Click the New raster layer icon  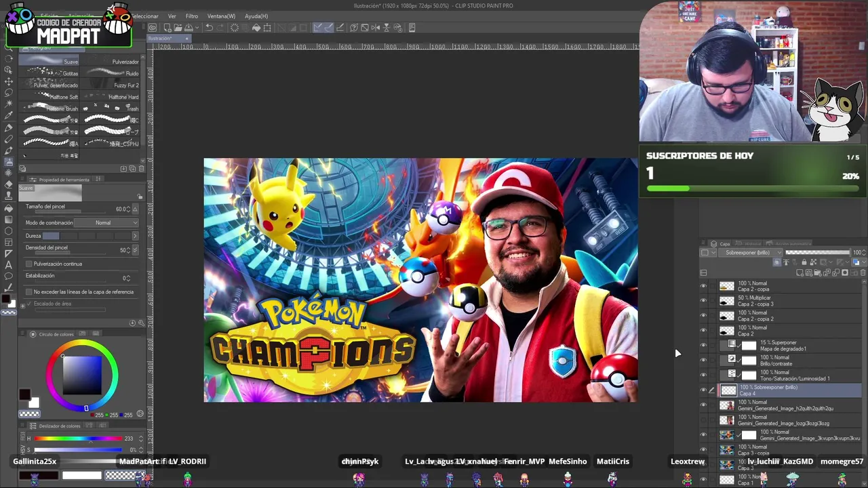point(801,272)
